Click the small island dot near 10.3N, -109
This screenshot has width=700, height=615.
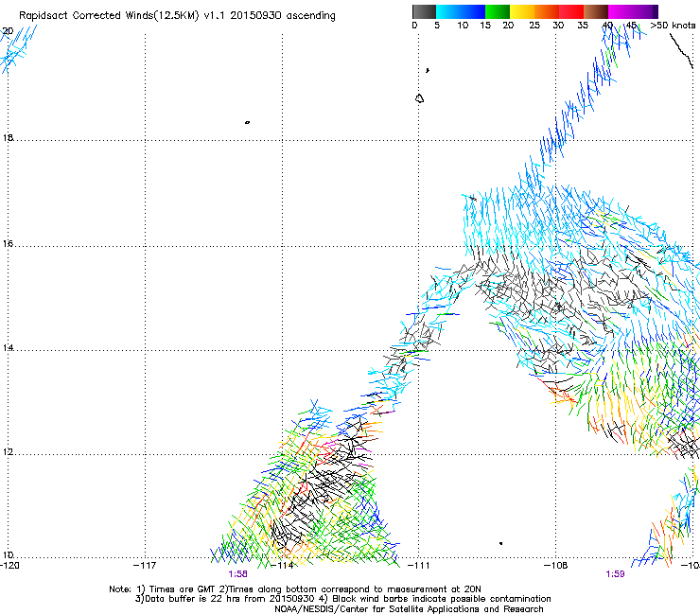[501, 543]
